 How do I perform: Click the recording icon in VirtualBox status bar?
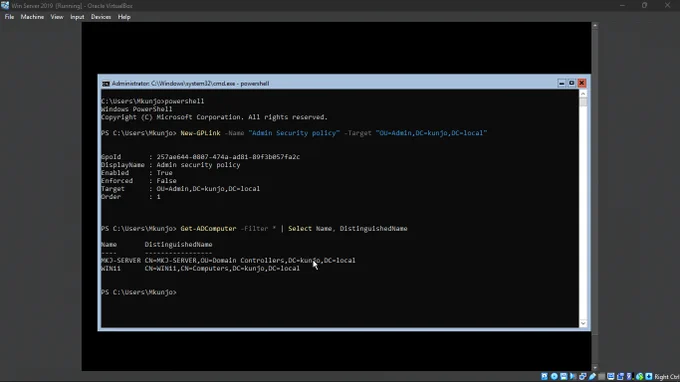coord(620,376)
